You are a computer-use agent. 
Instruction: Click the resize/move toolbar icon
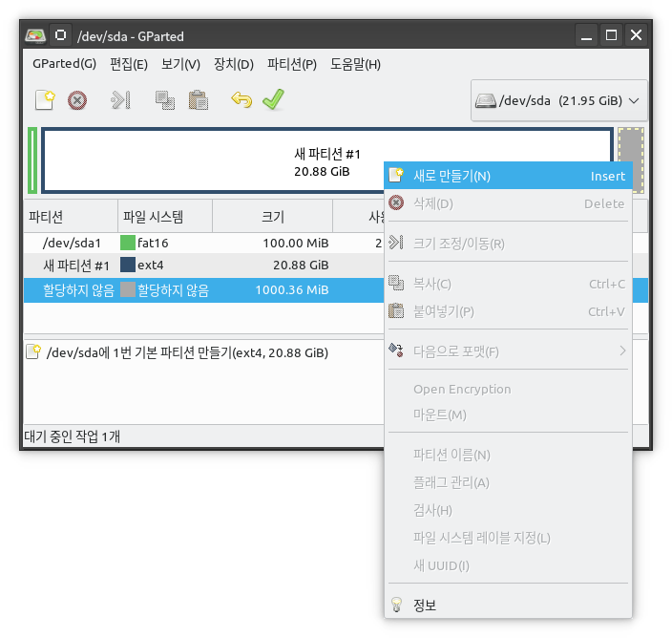click(x=121, y=100)
